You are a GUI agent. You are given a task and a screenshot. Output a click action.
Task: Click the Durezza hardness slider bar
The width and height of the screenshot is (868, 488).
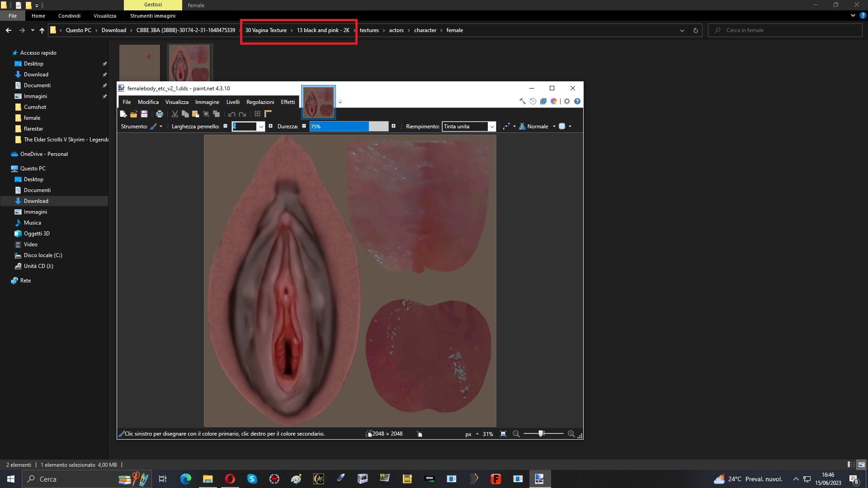[x=349, y=127]
